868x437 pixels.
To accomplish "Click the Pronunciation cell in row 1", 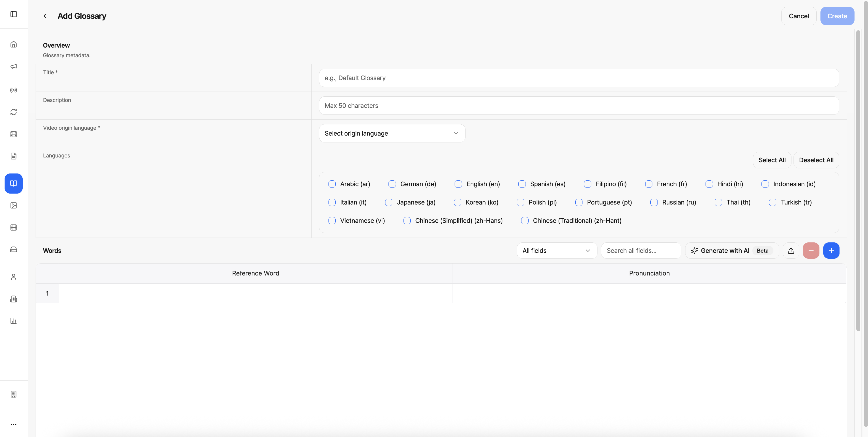I will pos(649,293).
